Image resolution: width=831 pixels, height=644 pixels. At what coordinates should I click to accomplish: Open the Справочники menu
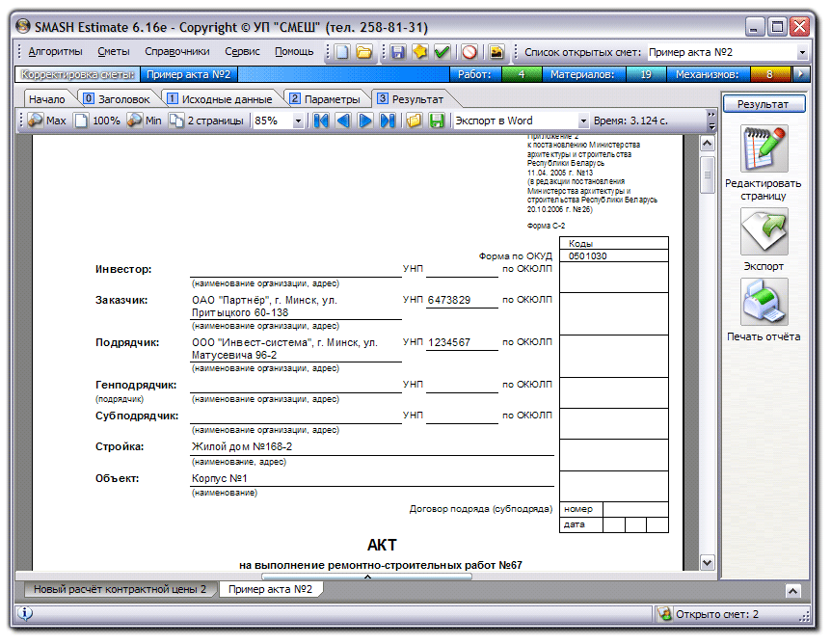[x=177, y=51]
